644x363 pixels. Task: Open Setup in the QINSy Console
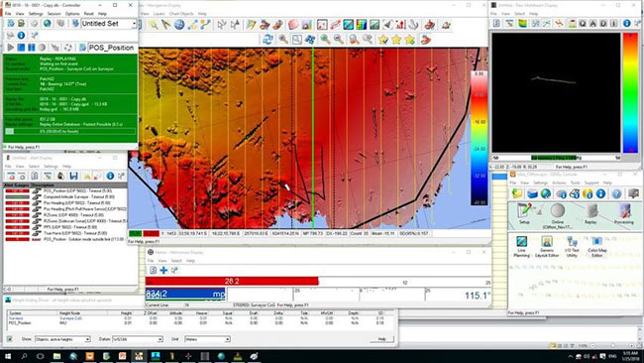(524, 213)
